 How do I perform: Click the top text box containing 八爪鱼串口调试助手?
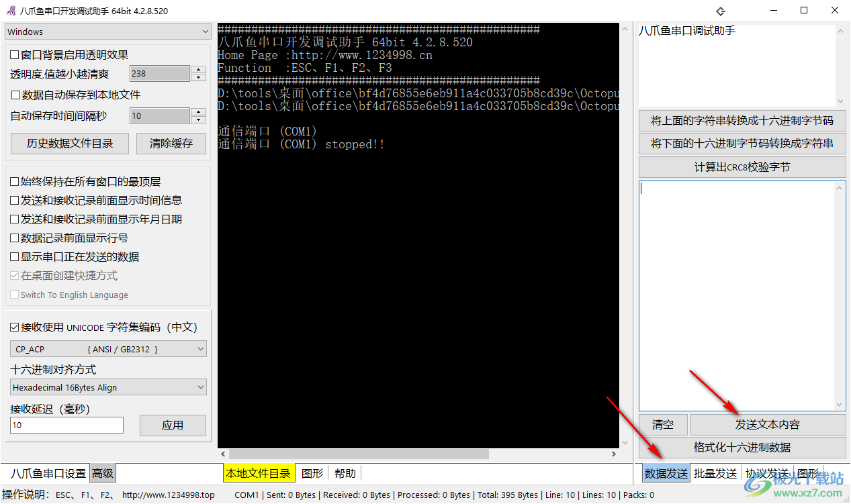[737, 64]
